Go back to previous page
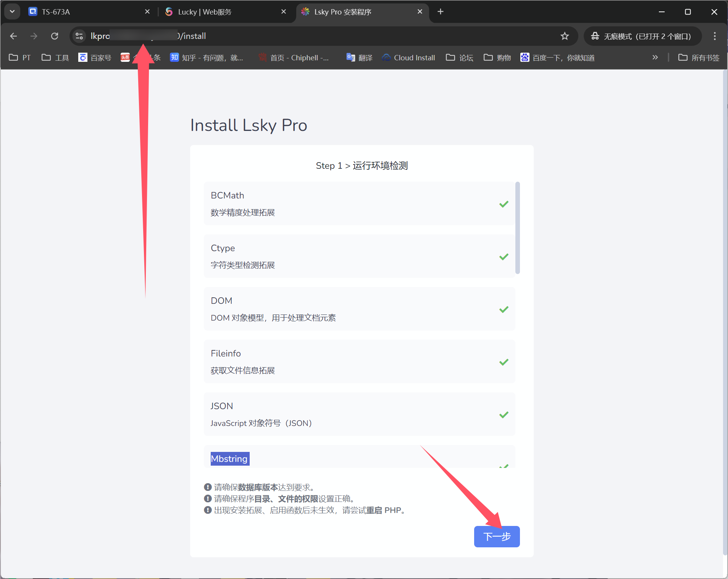This screenshot has height=579, width=728. click(x=13, y=36)
